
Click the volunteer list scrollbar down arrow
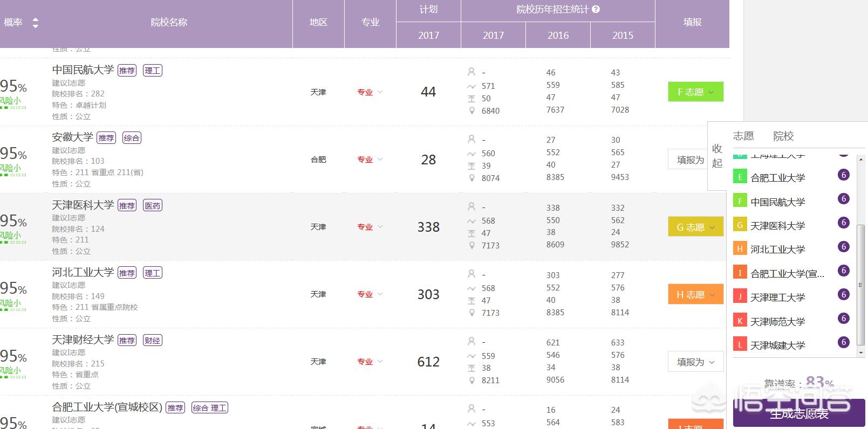(x=860, y=352)
